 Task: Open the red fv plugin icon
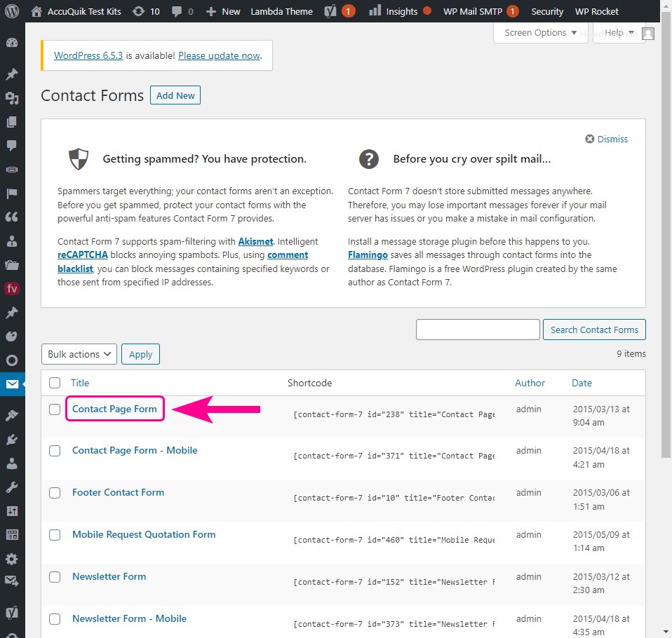[x=12, y=289]
